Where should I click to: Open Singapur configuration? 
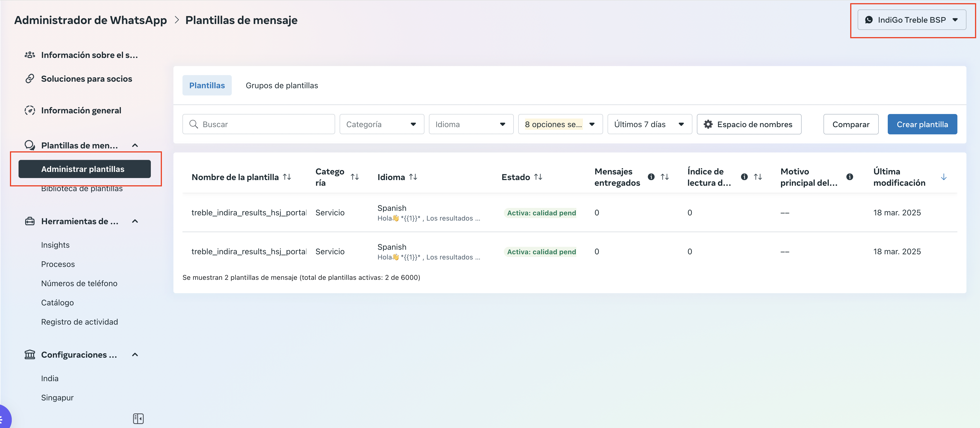(57, 397)
